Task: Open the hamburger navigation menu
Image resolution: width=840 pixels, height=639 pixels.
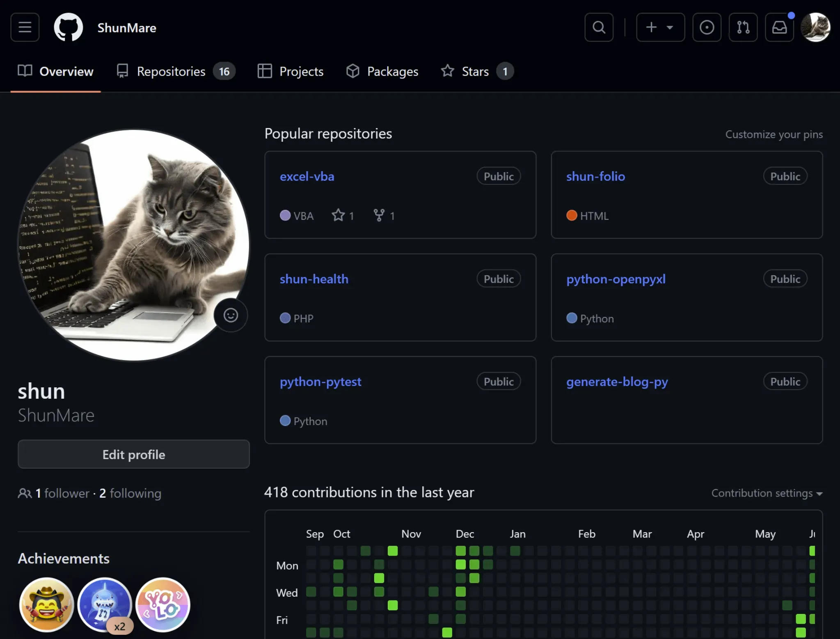Action: tap(25, 28)
